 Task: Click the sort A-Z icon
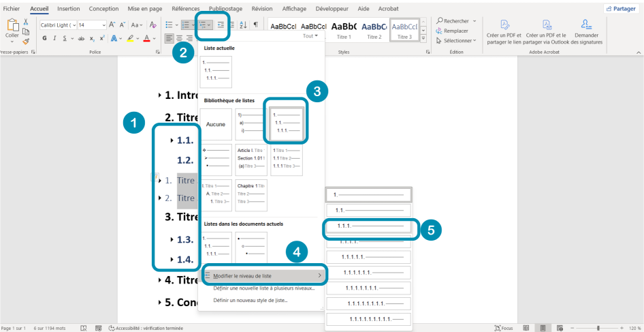[244, 25]
